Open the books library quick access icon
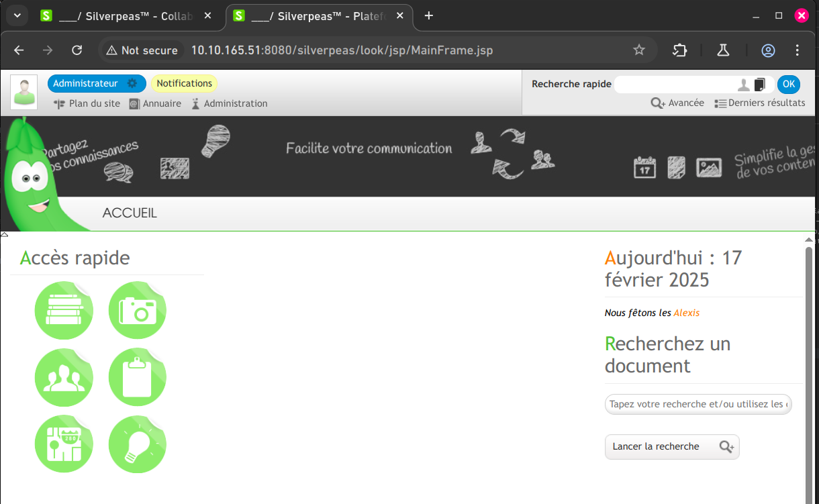 [x=64, y=310]
